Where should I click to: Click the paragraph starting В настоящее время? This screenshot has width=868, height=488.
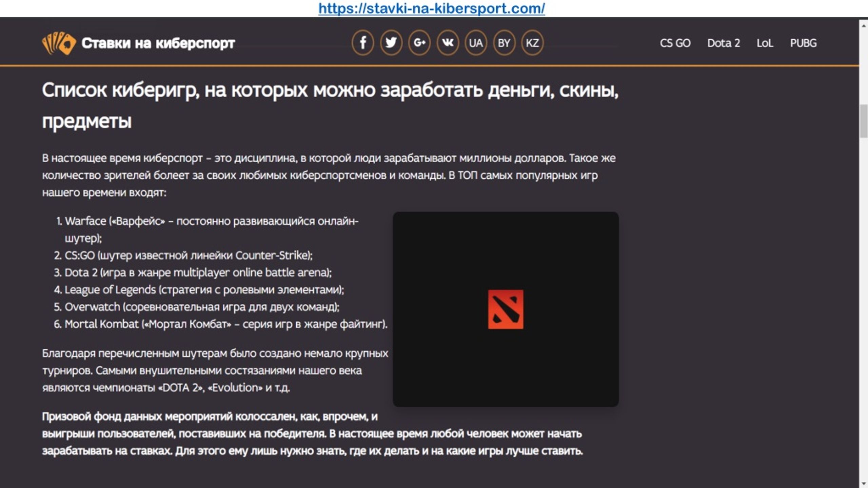click(329, 175)
